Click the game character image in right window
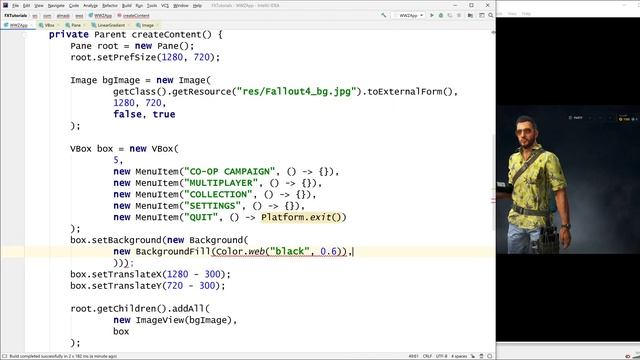This screenshot has height=360, width=640. (568, 180)
